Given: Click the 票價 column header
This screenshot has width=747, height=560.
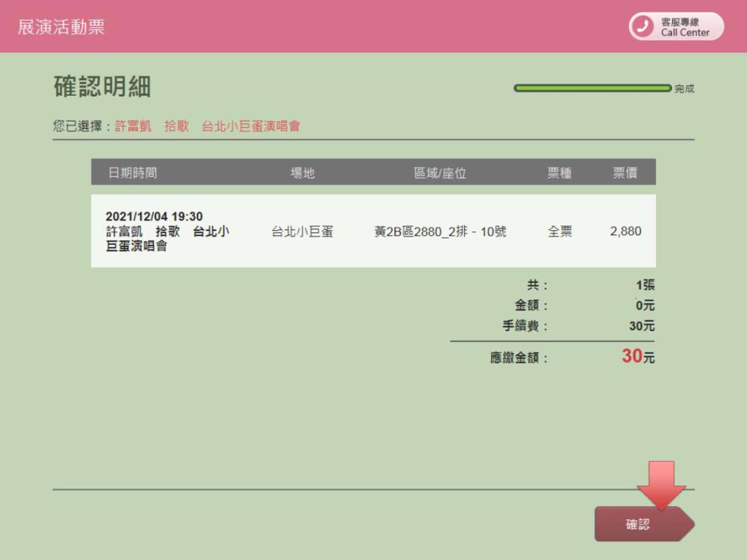Looking at the screenshot, I should 625,173.
